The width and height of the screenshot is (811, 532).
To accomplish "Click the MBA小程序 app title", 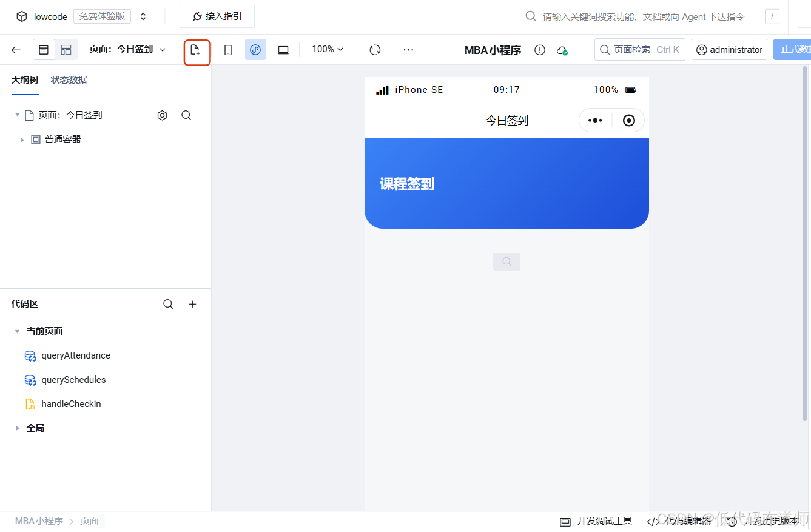I will (x=493, y=50).
